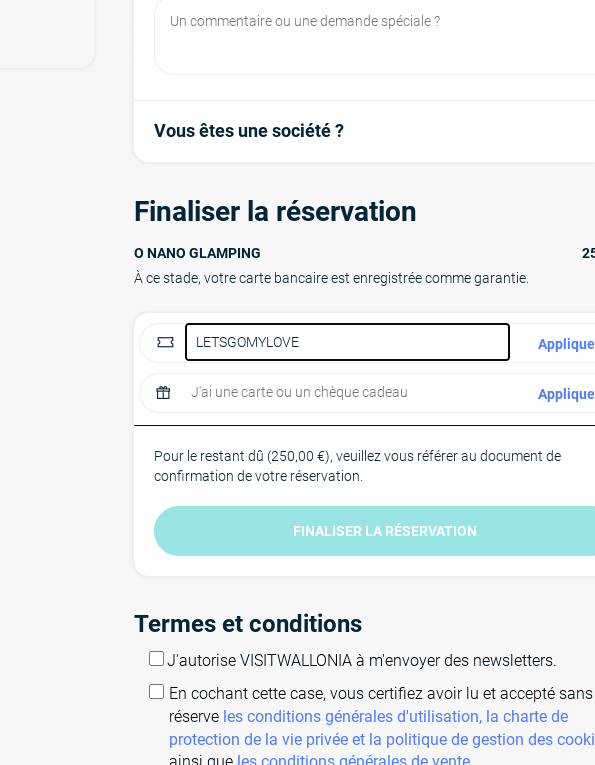
Task: Click the bank card guarantee notice text
Action: pyautogui.click(x=331, y=278)
